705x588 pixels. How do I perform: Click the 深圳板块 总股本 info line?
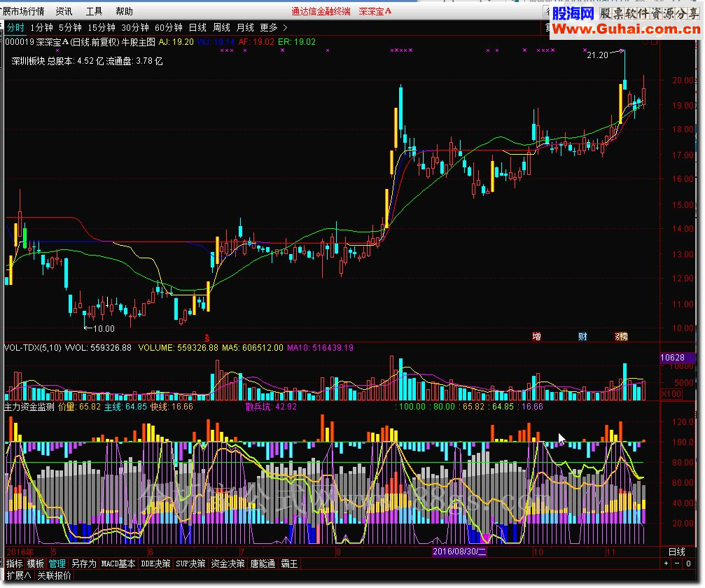pyautogui.click(x=87, y=61)
